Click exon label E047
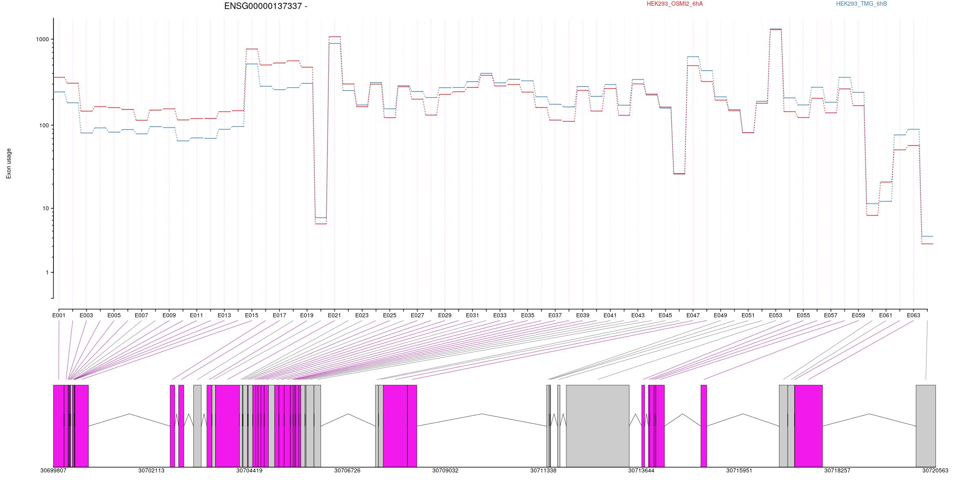Screen dimensions: 980x490 click(693, 315)
